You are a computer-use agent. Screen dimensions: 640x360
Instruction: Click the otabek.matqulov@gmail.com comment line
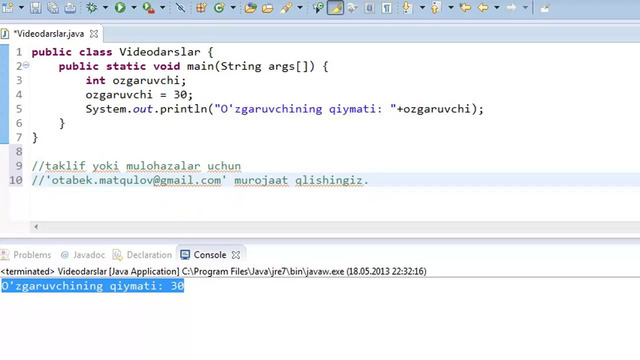200,180
